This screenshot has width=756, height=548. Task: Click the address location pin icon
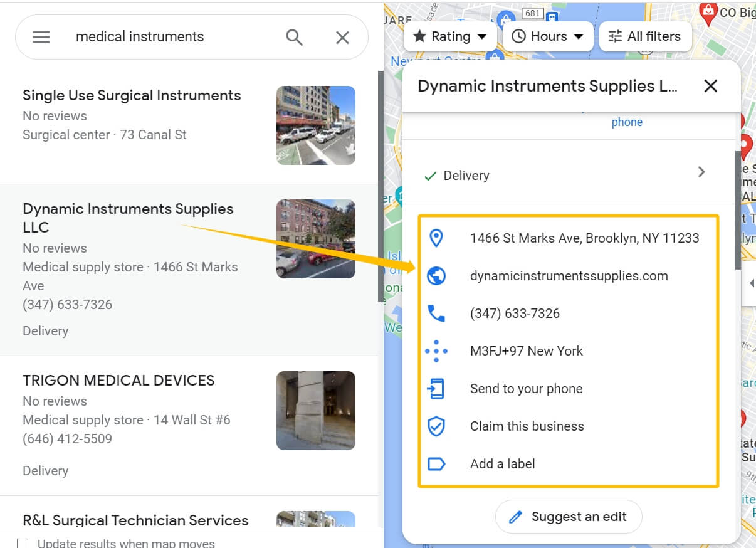[x=436, y=238]
